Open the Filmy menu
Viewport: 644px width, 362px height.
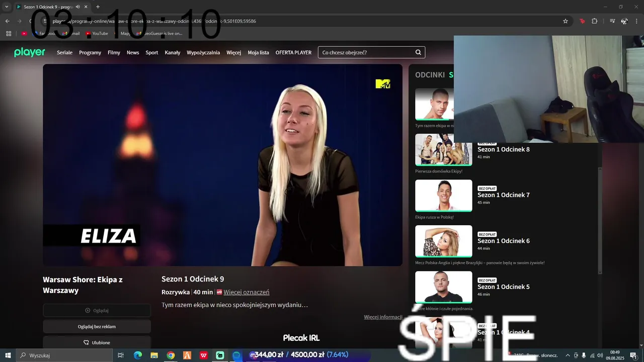(x=114, y=52)
